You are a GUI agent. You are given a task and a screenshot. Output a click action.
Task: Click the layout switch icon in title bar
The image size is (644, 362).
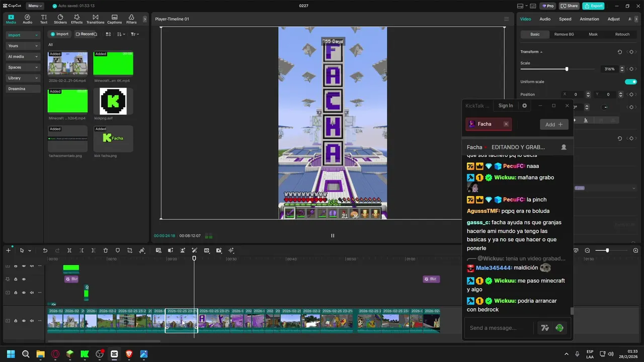click(520, 6)
